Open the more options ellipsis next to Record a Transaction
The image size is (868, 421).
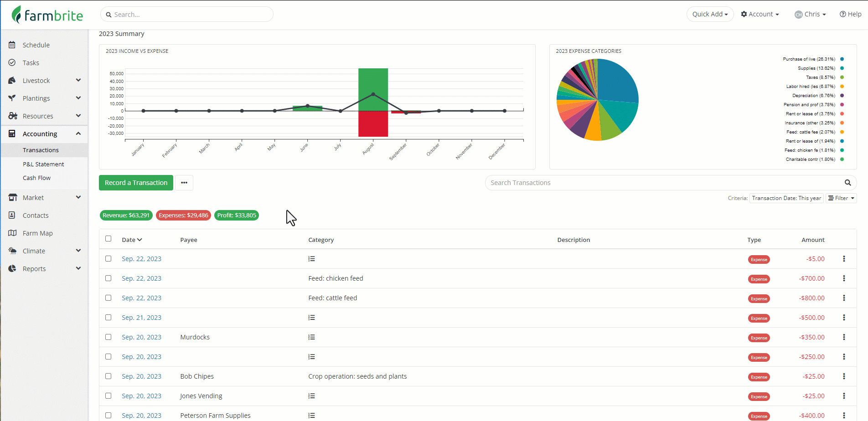point(184,183)
